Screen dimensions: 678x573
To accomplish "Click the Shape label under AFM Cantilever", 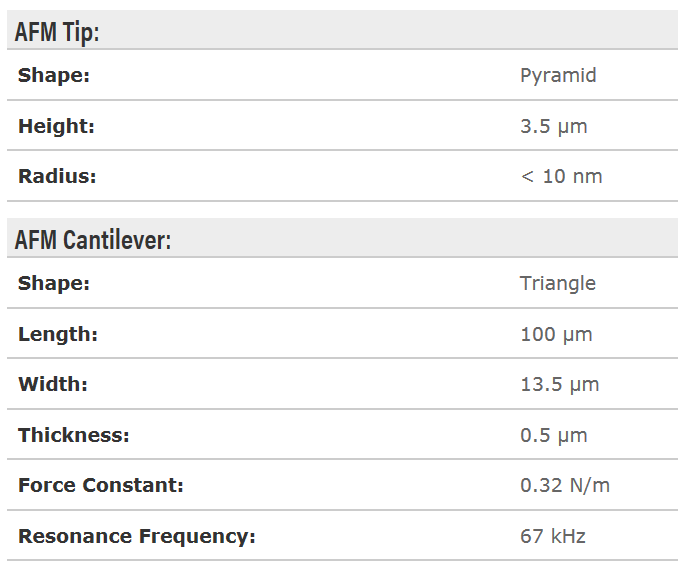I will (54, 283).
